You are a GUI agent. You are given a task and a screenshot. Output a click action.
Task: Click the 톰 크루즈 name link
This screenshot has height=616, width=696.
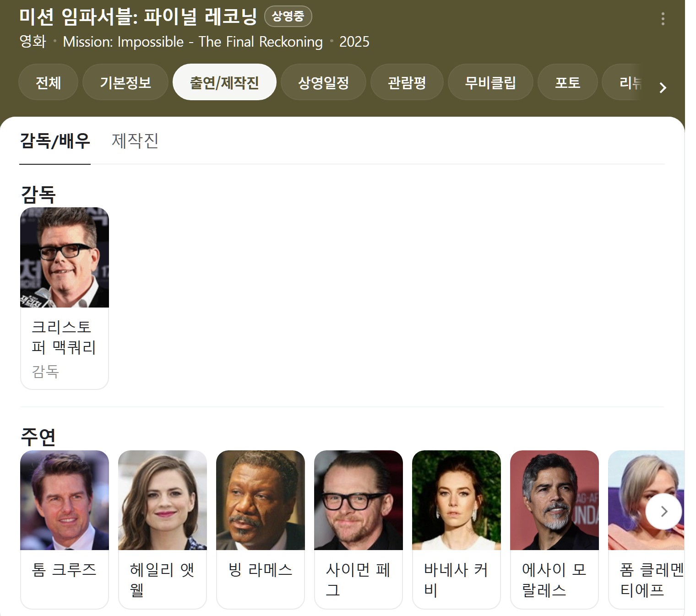click(64, 570)
